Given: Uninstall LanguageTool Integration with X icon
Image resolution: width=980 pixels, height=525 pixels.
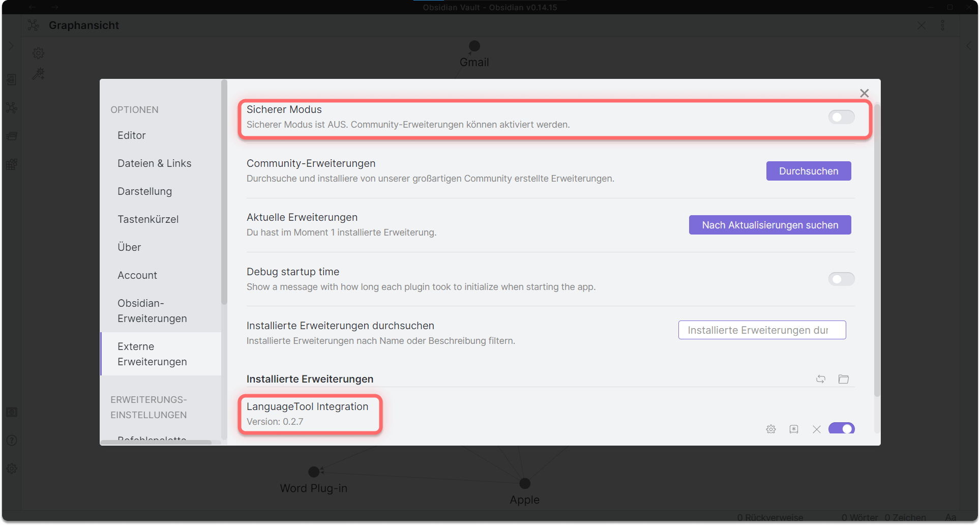Looking at the screenshot, I should [817, 429].
